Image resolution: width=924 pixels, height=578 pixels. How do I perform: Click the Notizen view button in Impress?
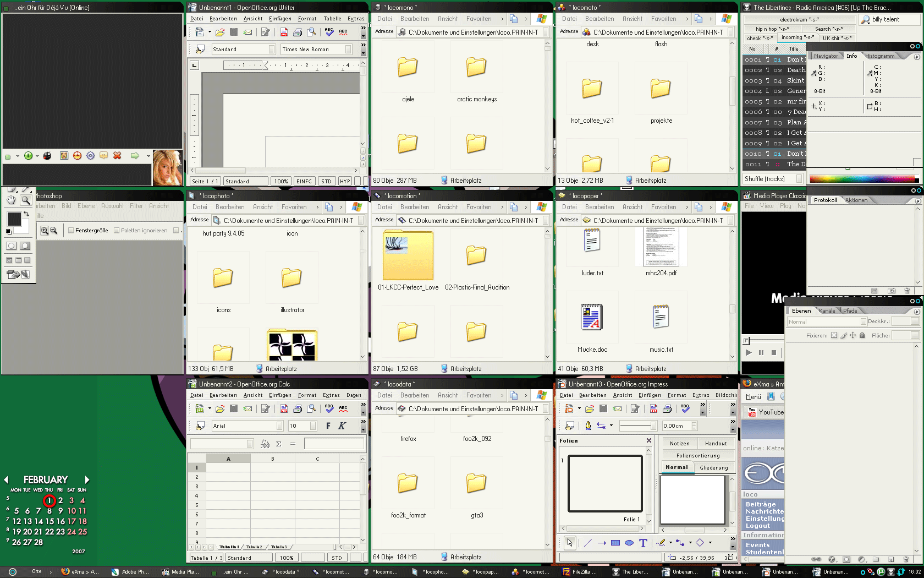point(680,444)
